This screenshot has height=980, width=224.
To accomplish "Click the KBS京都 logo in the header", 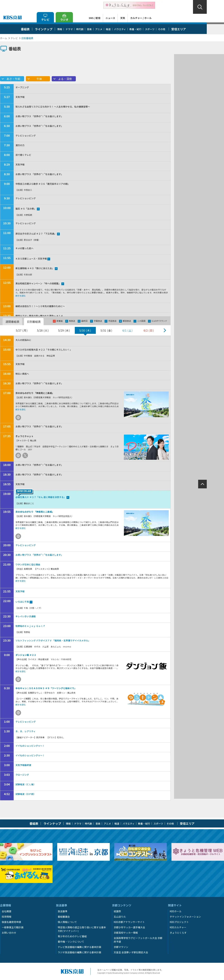I will pyautogui.click(x=13, y=18).
